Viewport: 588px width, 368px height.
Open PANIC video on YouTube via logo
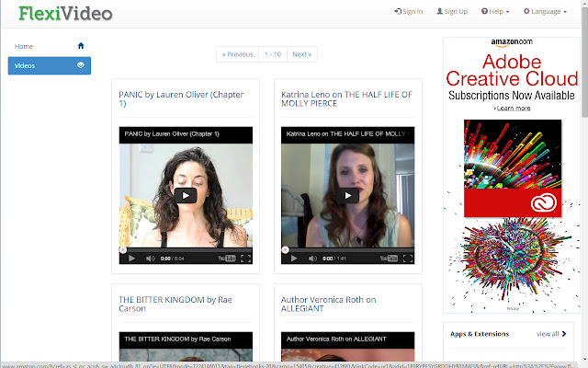click(227, 259)
